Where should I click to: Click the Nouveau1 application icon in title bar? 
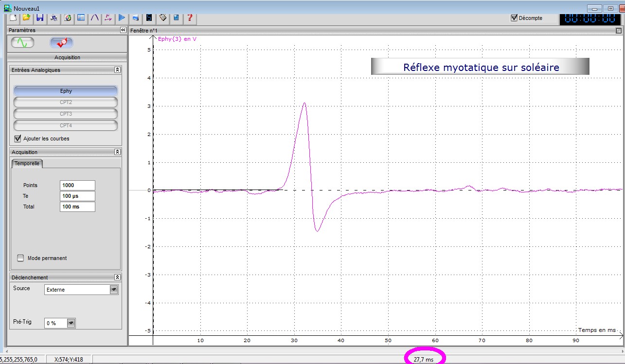pos(7,8)
